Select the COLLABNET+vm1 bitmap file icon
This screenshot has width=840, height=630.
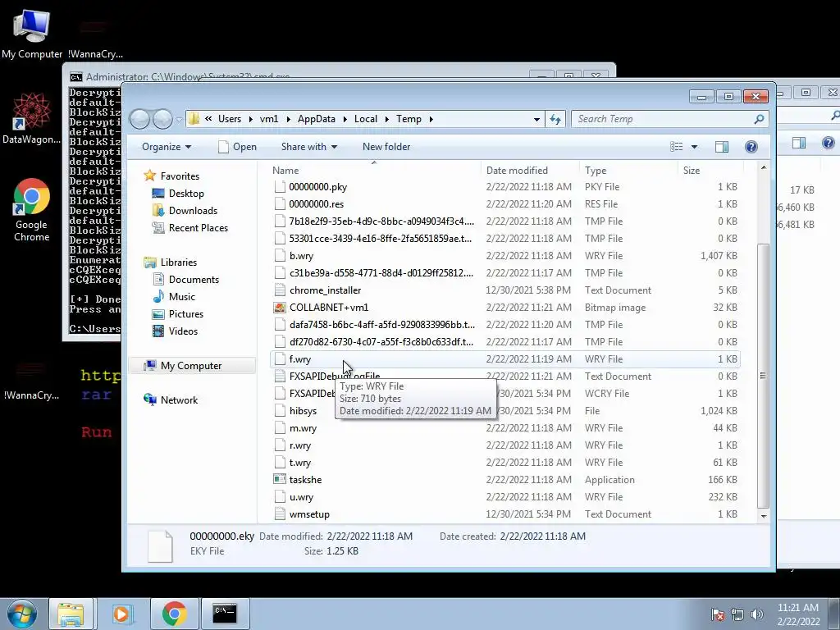tap(279, 308)
